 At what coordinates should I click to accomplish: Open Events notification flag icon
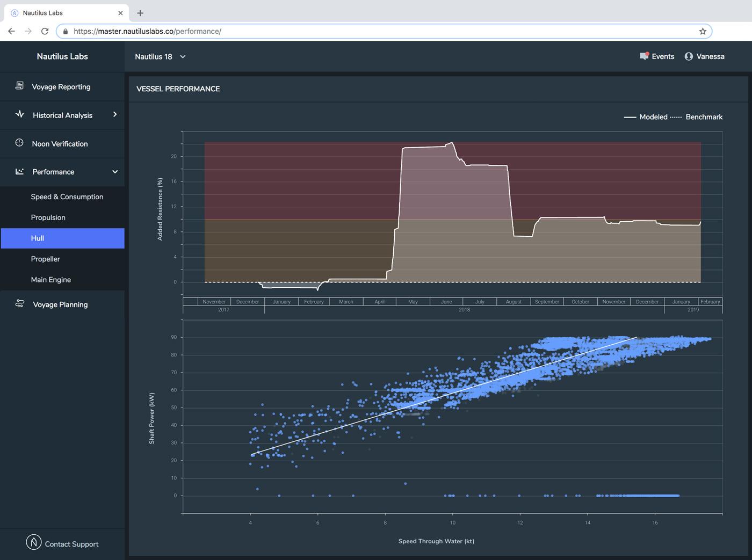tap(645, 56)
